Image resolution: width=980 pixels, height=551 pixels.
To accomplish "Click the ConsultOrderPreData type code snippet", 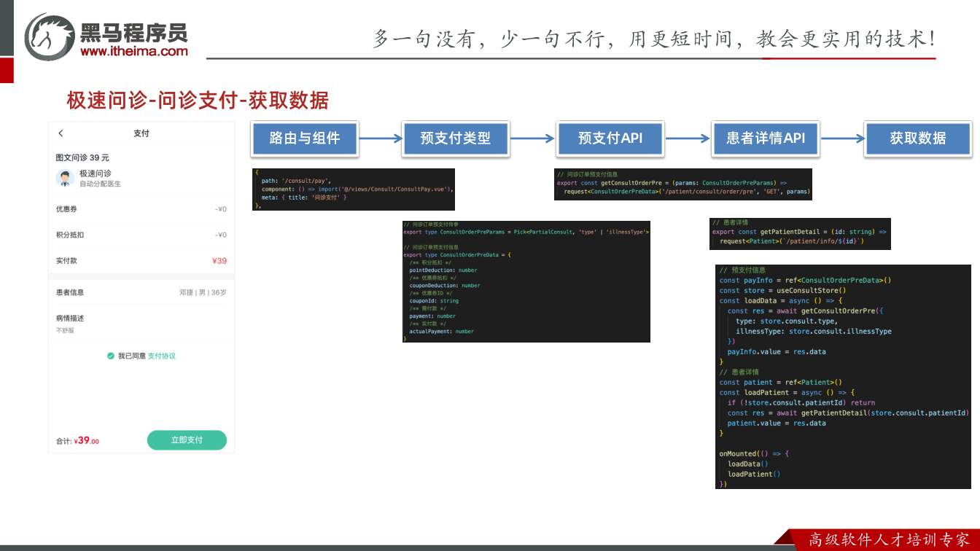I will [x=526, y=281].
